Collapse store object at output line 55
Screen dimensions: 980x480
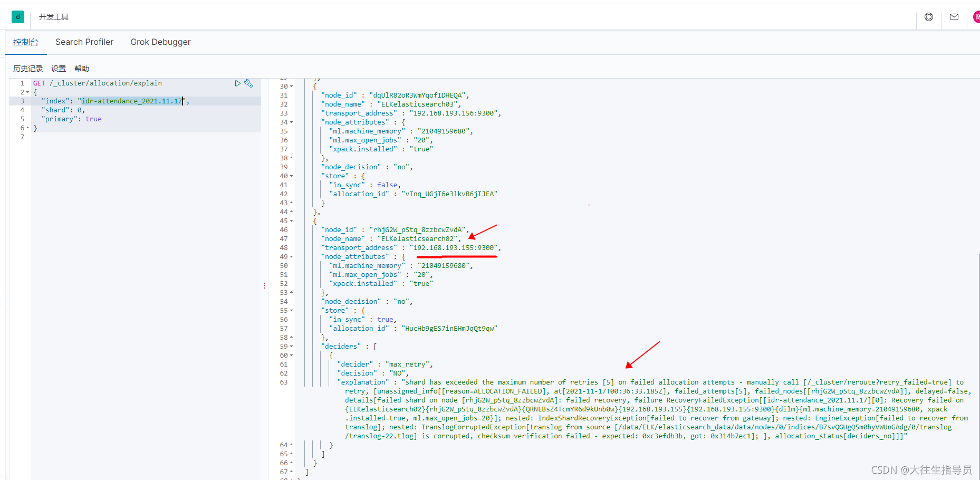(291, 311)
